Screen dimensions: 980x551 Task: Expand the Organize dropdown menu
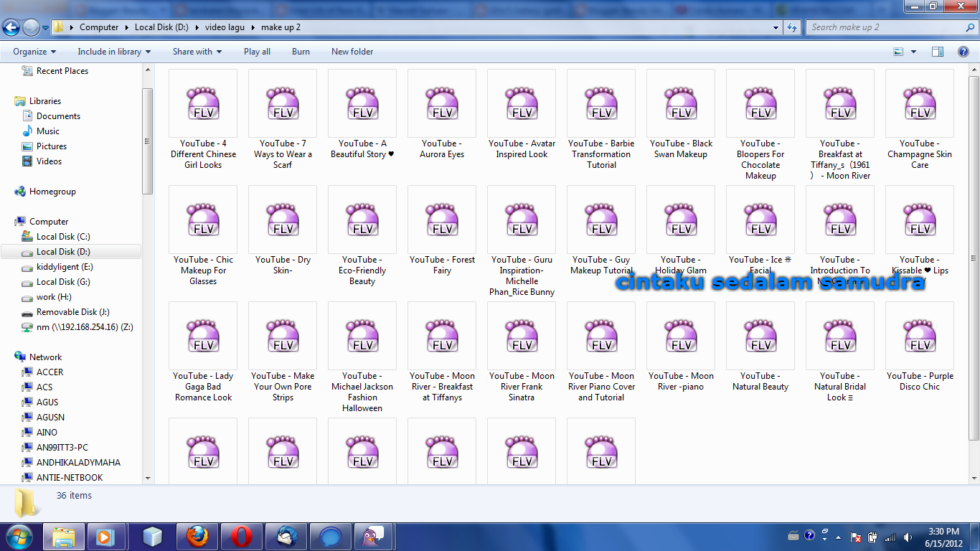pos(34,52)
